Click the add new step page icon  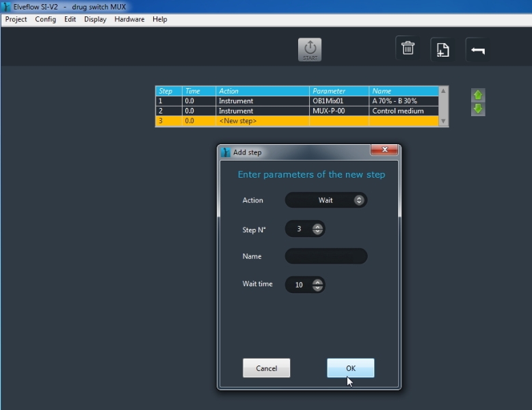pos(442,50)
